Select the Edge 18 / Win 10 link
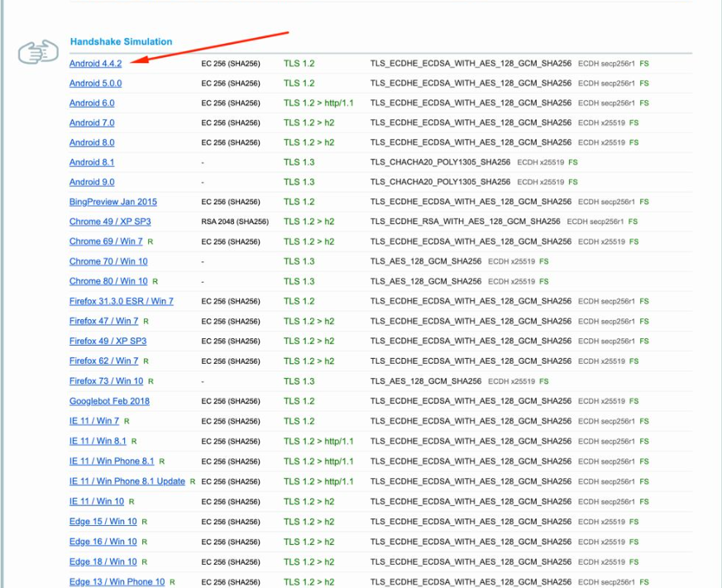The image size is (722, 588). tap(103, 562)
